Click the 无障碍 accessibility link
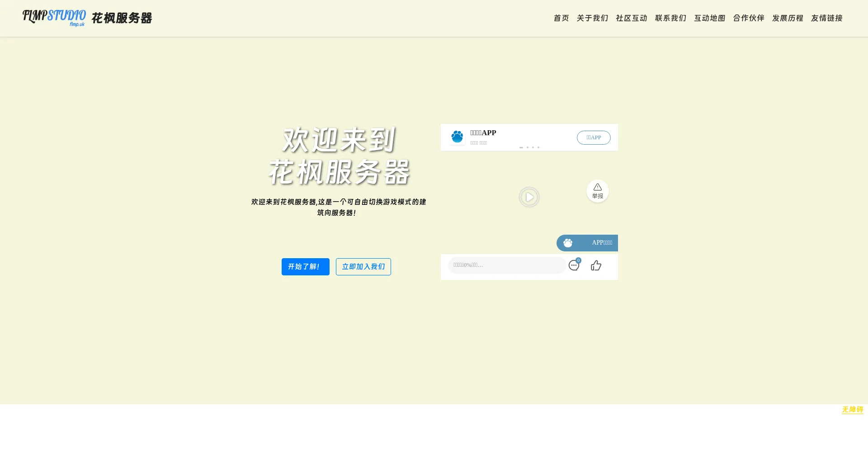 coord(852,410)
